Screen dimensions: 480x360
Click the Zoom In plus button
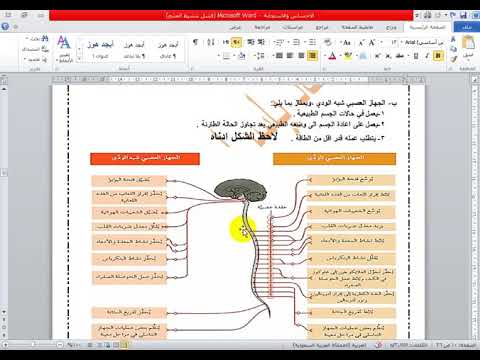[5, 345]
